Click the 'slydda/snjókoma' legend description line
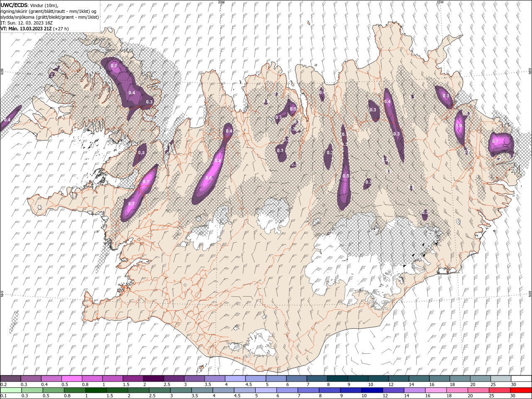 tap(49, 17)
